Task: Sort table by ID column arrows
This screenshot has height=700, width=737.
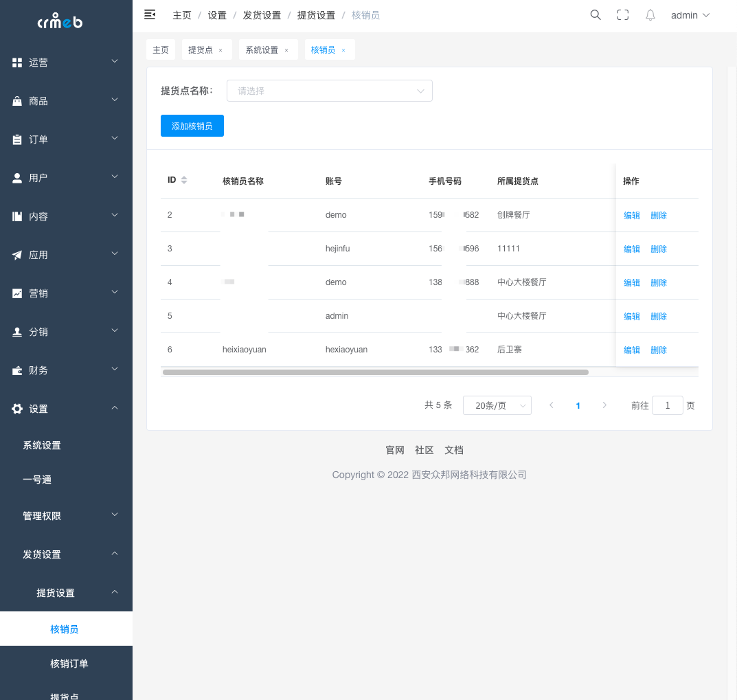Action: (184, 180)
